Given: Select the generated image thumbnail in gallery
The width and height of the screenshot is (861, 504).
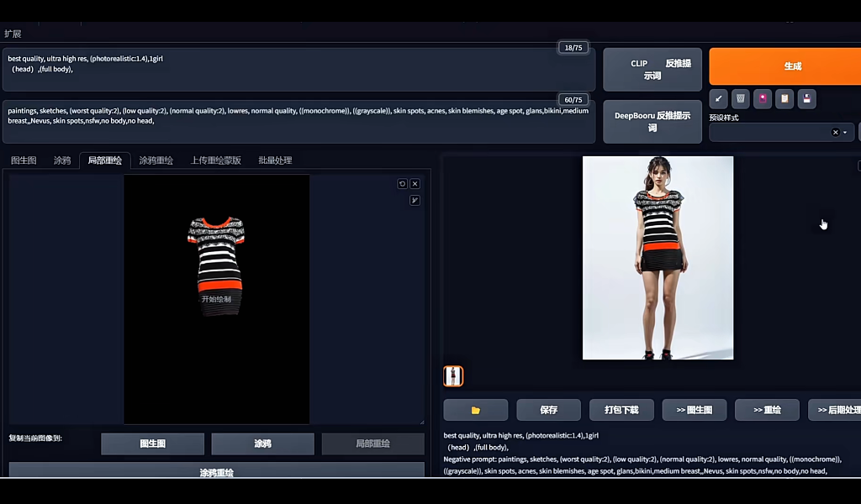Looking at the screenshot, I should coord(453,376).
